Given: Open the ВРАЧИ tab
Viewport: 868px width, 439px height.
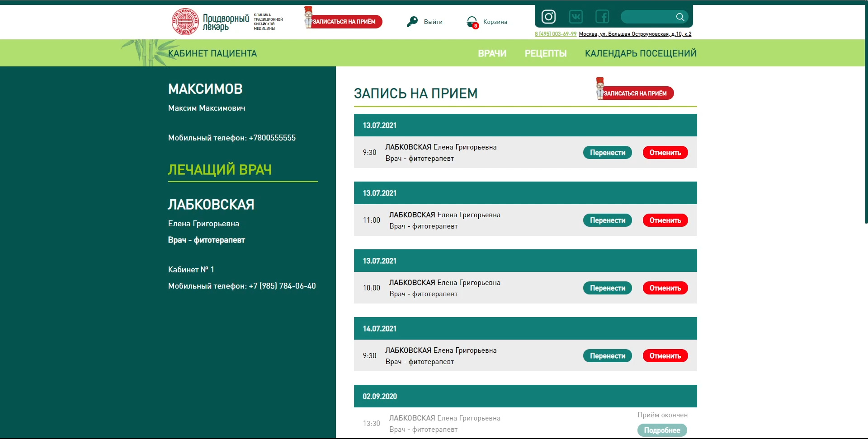Looking at the screenshot, I should (x=492, y=53).
